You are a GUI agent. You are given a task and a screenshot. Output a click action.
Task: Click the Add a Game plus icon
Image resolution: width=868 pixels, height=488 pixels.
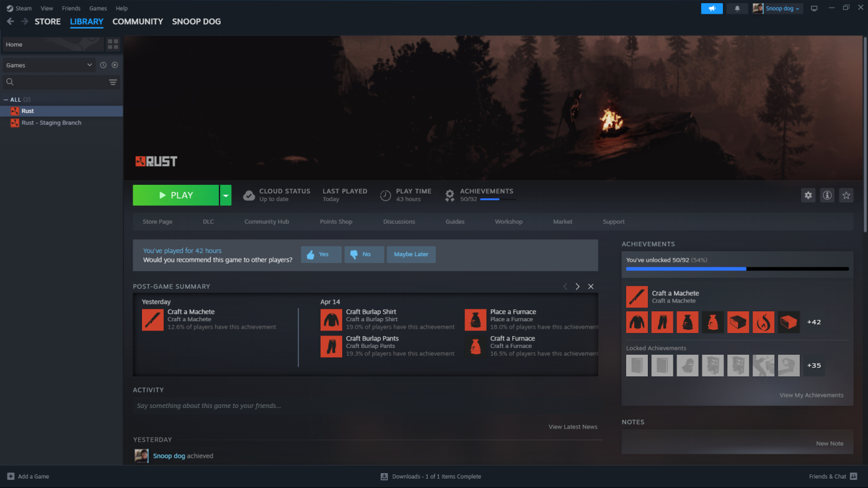[11, 476]
